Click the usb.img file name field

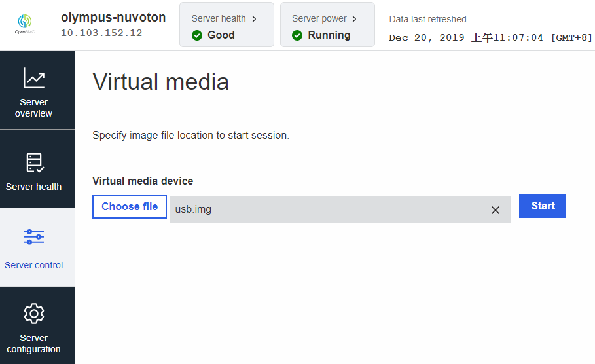tap(327, 209)
